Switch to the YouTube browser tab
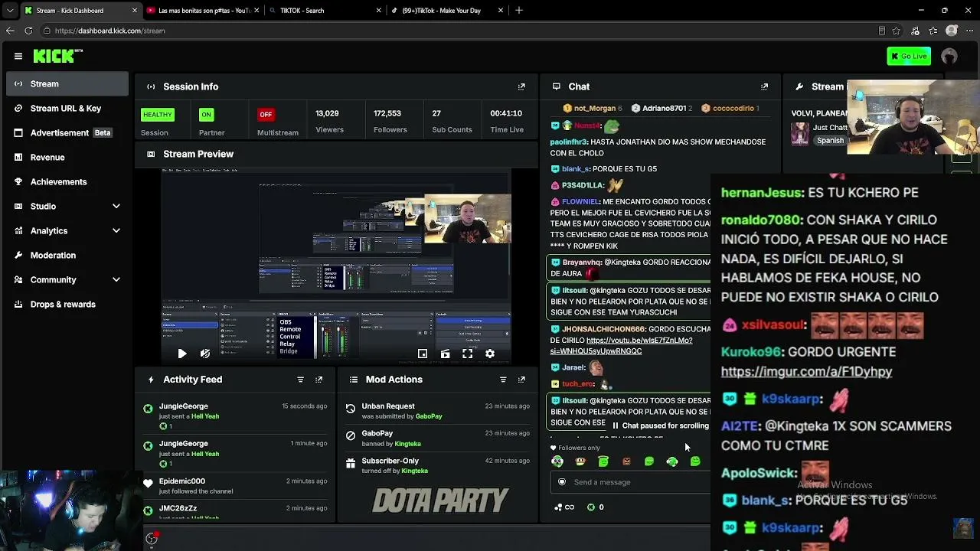The height and width of the screenshot is (551, 980). tap(204, 11)
